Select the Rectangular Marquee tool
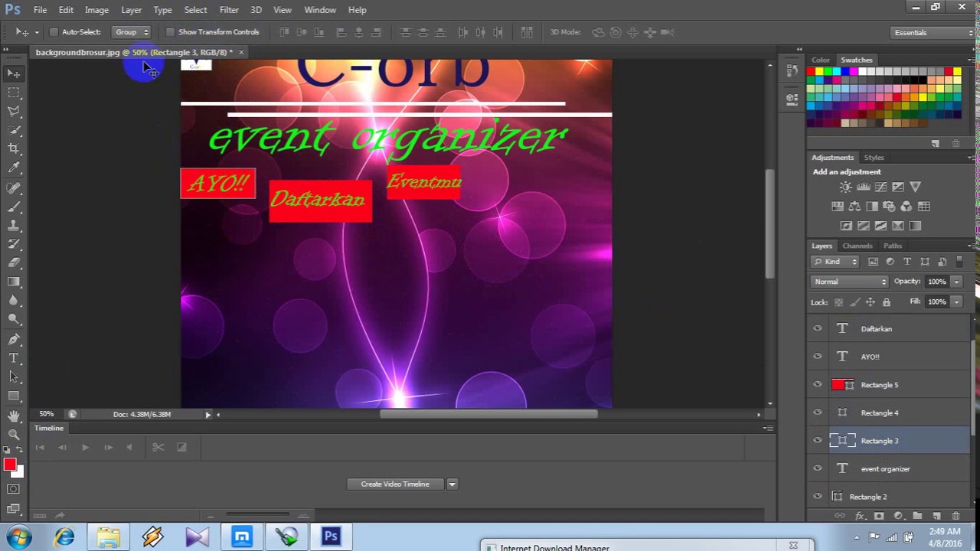The width and height of the screenshot is (980, 551). tap(14, 93)
